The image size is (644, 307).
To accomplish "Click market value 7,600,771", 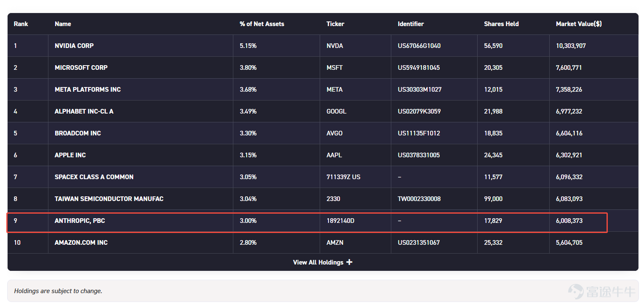I will click(569, 67).
